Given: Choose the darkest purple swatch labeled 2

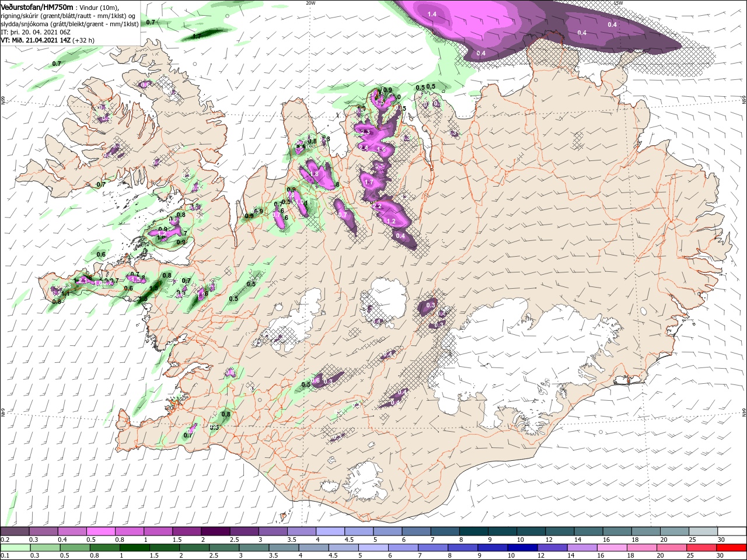Looking at the screenshot, I should click(x=215, y=531).
